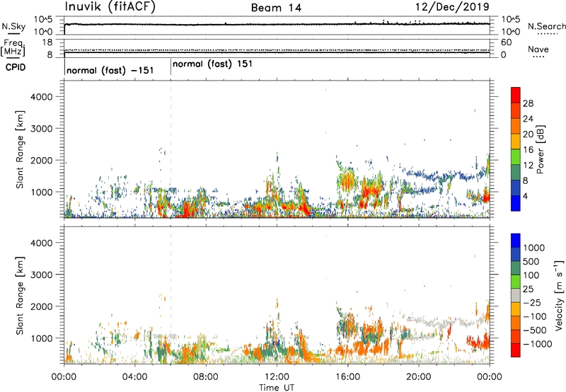This screenshot has width=566, height=392.
Task: Click the 'N.Sky' axis label
Action: pyautogui.click(x=13, y=26)
